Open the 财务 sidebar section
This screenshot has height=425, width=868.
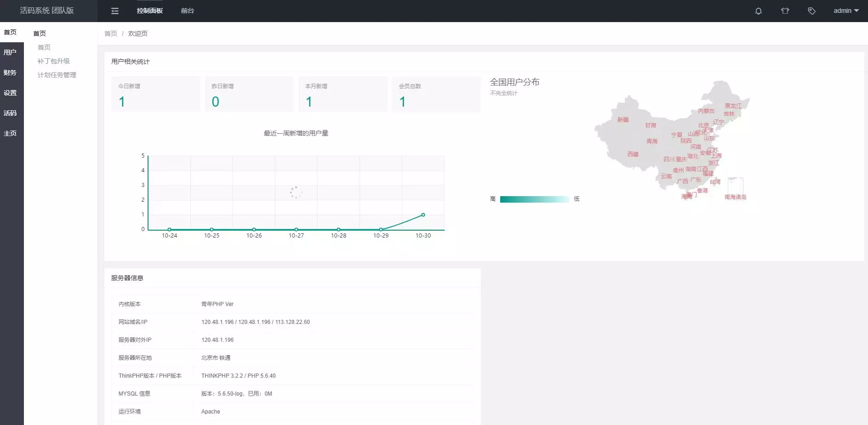[x=10, y=72]
